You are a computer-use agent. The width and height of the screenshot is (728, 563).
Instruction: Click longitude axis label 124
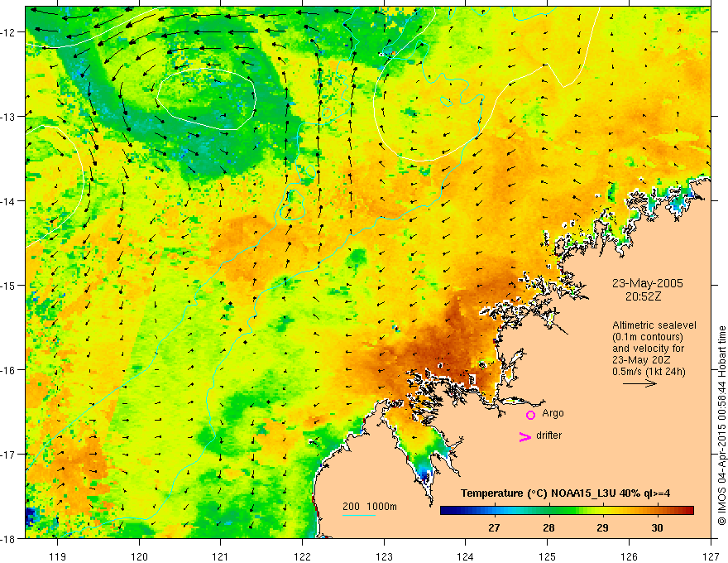[466, 556]
